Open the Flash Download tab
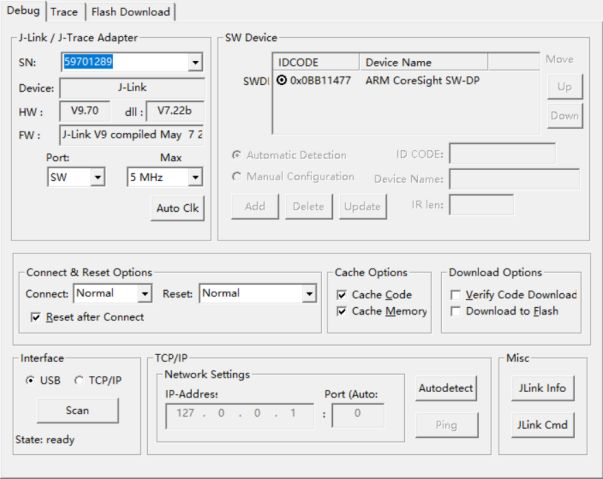 click(130, 12)
